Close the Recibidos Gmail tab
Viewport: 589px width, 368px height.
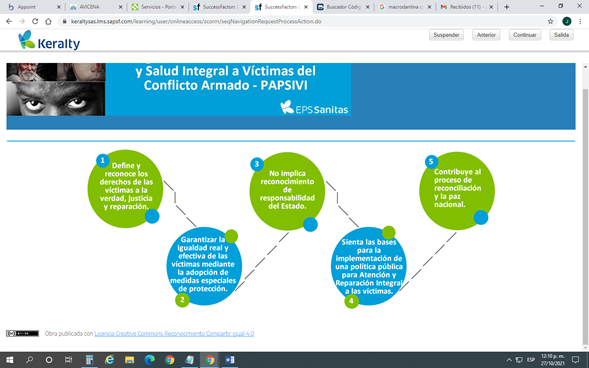coord(491,7)
